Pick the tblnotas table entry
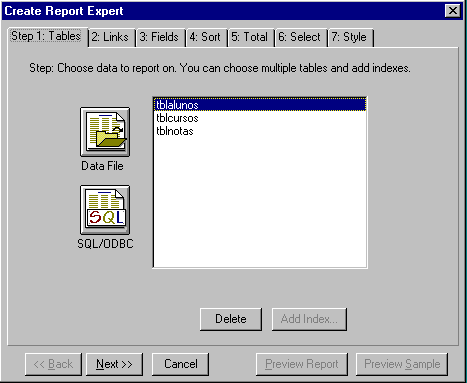Image resolution: width=467 pixels, height=383 pixels. (260, 131)
